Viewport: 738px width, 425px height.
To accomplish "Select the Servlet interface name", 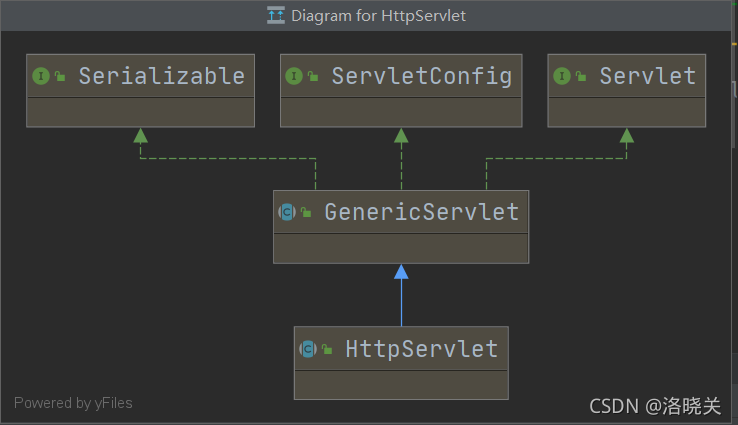I will point(648,76).
